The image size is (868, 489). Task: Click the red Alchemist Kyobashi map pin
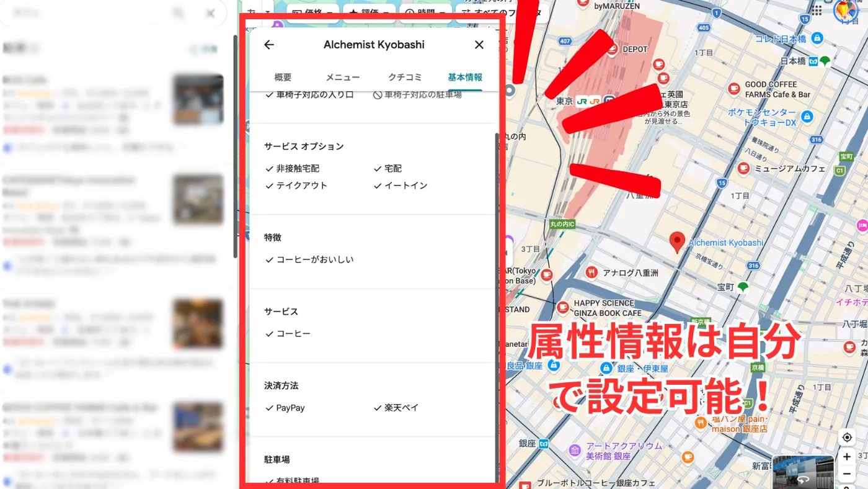coord(677,242)
